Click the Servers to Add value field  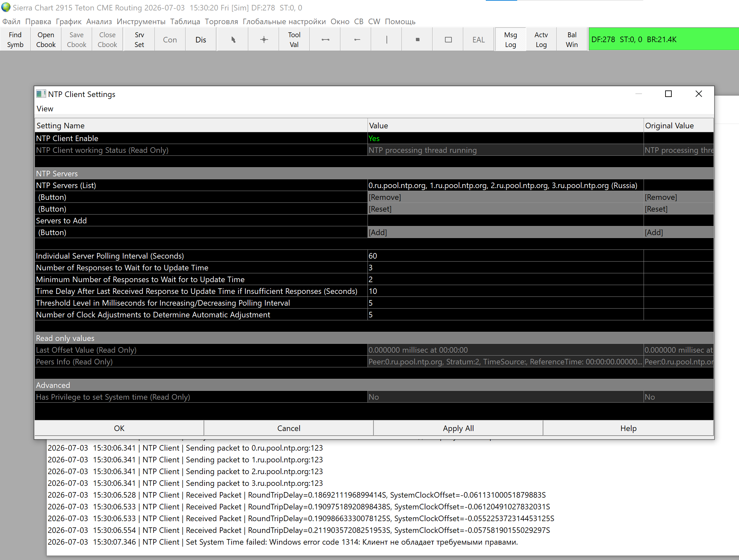pos(505,220)
